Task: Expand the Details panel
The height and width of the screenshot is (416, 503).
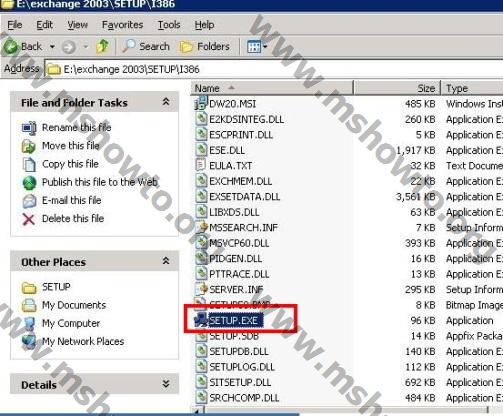Action: click(x=166, y=384)
